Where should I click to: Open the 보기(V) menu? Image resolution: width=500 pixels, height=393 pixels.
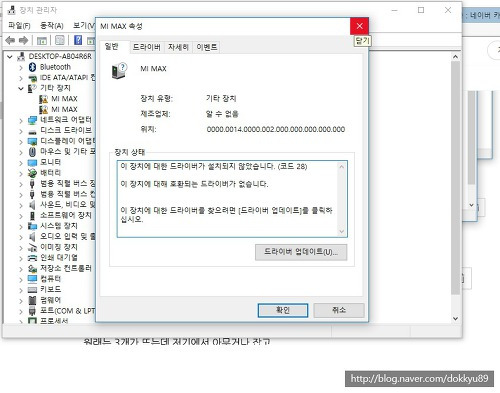pyautogui.click(x=83, y=25)
